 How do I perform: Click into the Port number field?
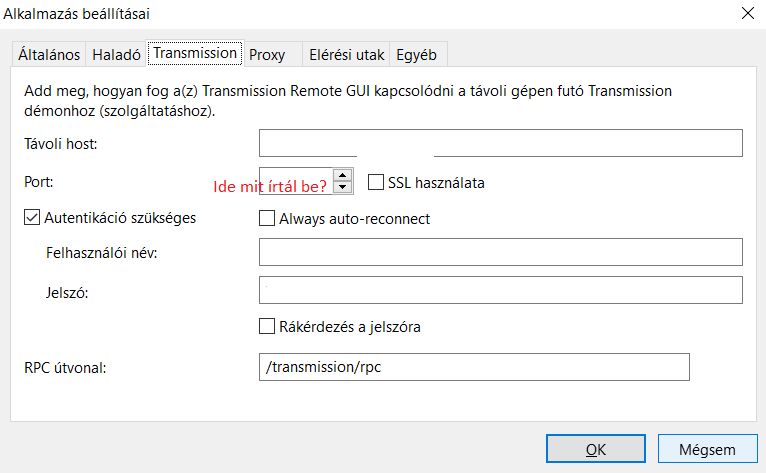(296, 181)
